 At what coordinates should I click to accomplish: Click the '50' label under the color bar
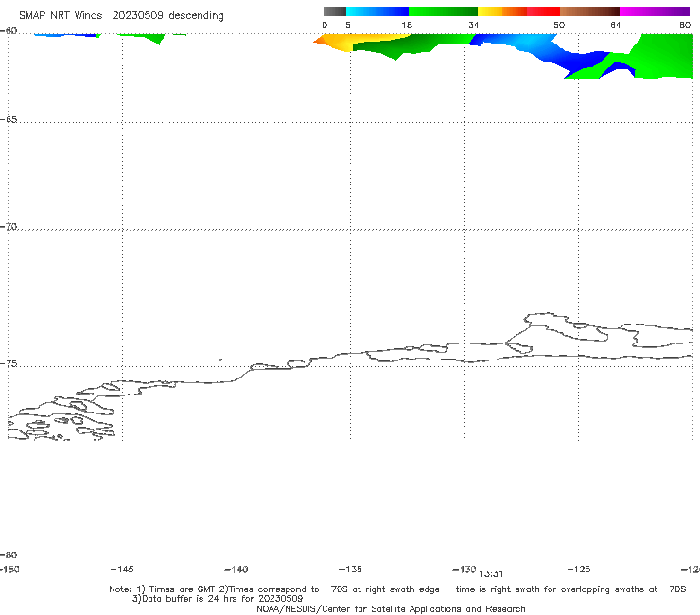pos(559,25)
